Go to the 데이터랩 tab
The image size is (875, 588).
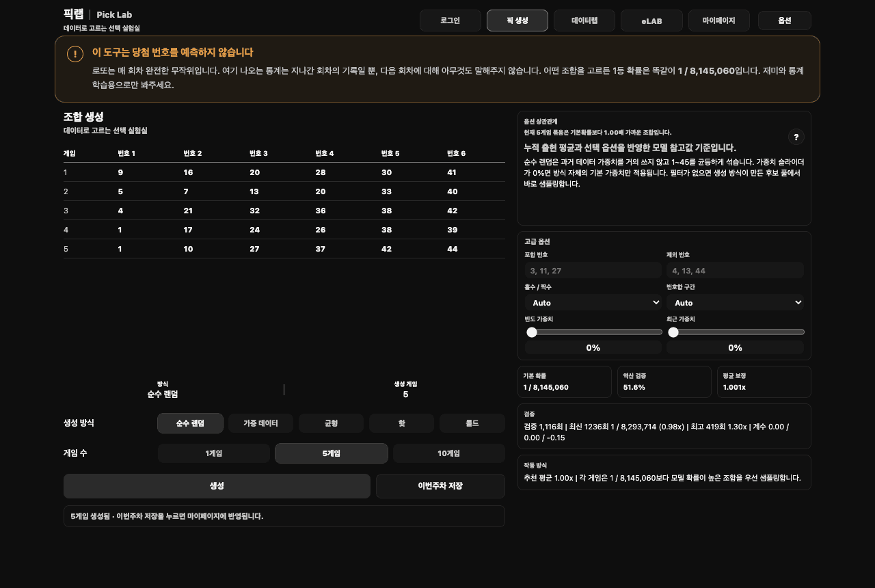(584, 21)
